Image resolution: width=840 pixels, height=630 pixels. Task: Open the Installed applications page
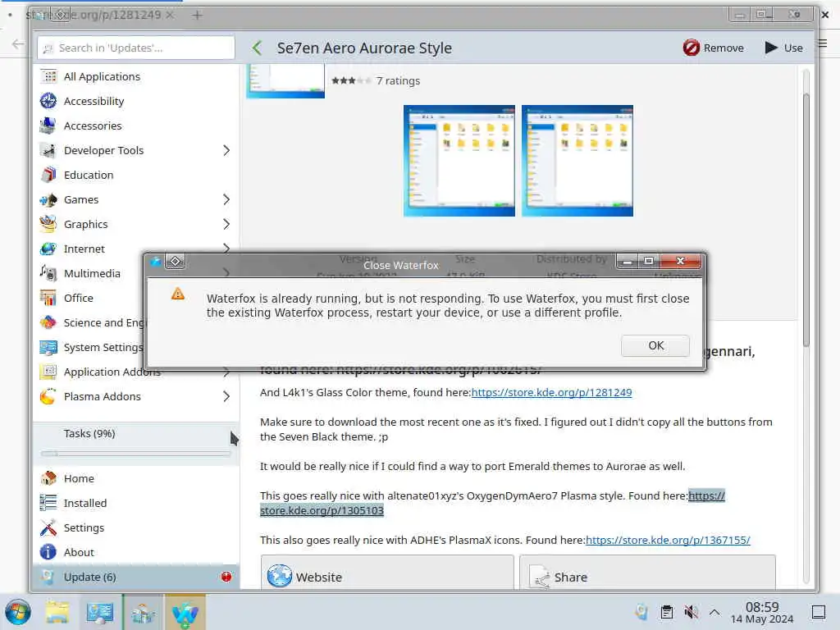click(136, 503)
